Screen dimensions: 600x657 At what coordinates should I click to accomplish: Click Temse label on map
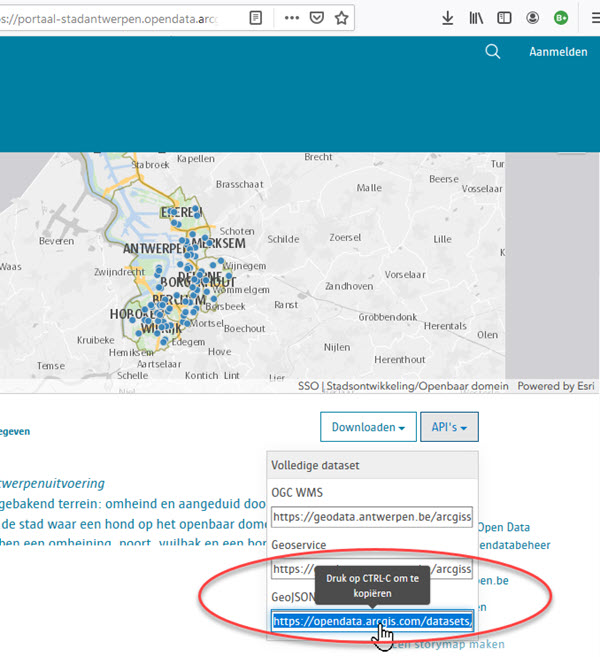coord(51,366)
